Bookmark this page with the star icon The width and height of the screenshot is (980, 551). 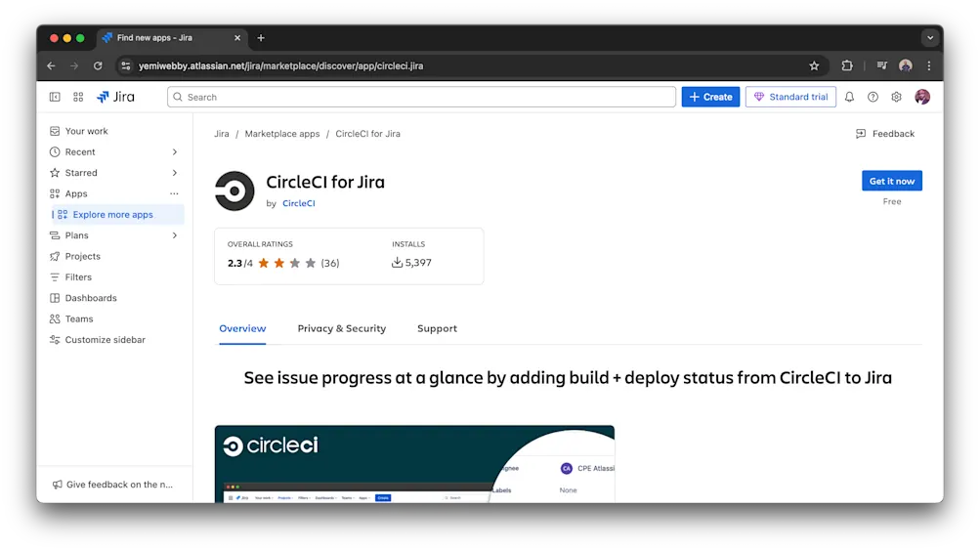814,65
